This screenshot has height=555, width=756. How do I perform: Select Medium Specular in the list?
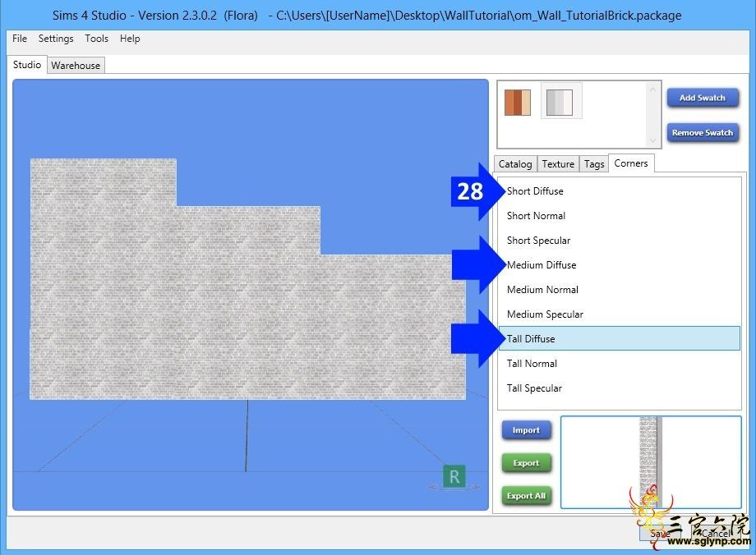(619, 314)
